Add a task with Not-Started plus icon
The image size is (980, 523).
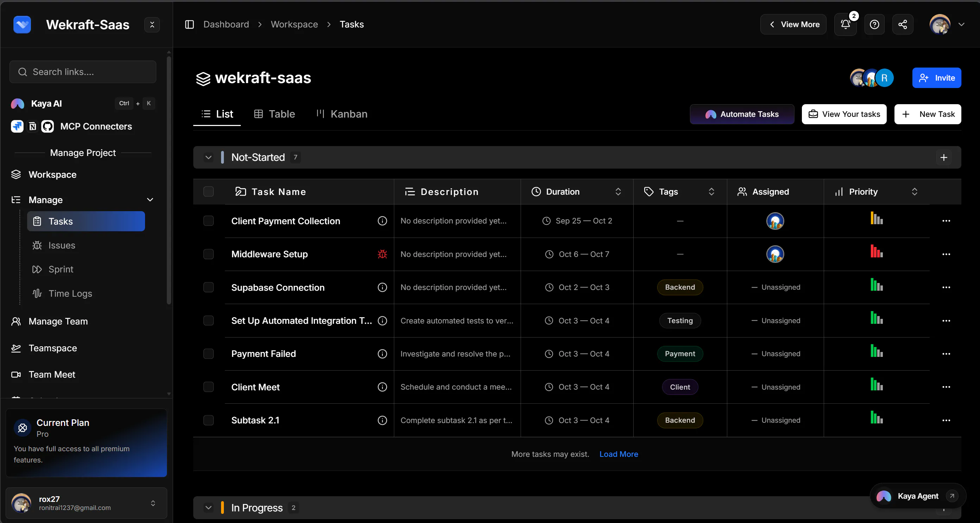(943, 157)
